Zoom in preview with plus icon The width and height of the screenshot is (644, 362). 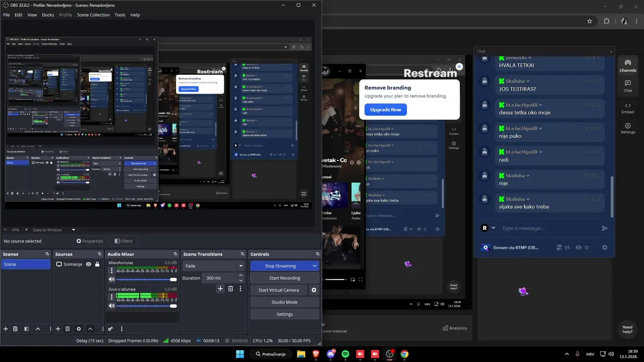click(x=27, y=230)
